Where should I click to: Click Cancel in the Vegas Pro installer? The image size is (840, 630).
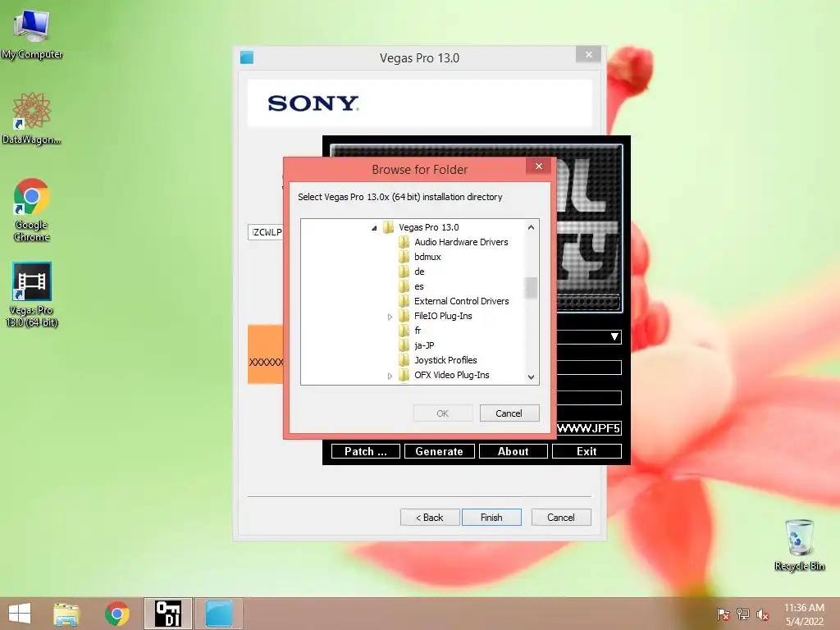pos(561,518)
